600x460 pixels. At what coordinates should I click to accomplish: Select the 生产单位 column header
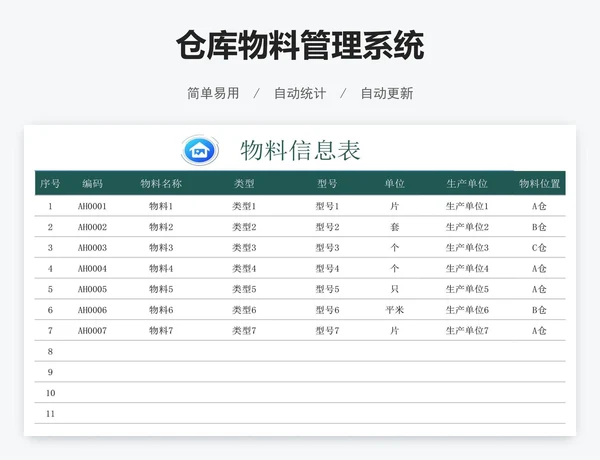click(467, 184)
